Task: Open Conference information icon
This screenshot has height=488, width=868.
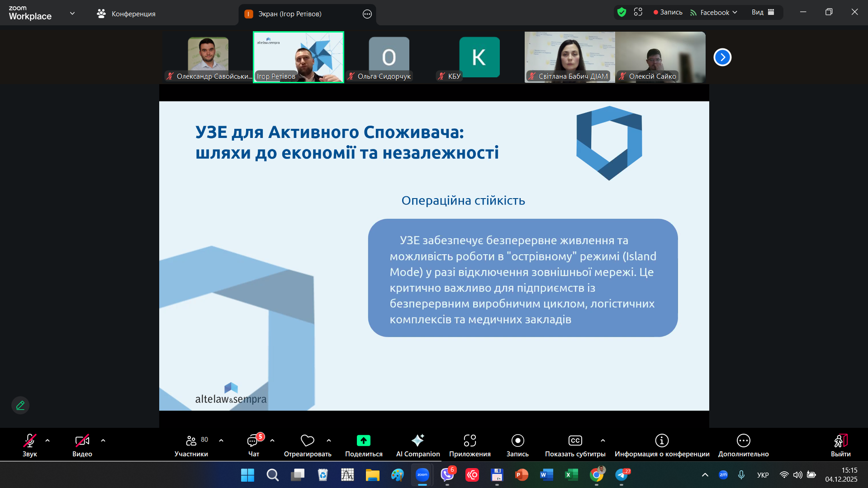Action: pos(661,441)
